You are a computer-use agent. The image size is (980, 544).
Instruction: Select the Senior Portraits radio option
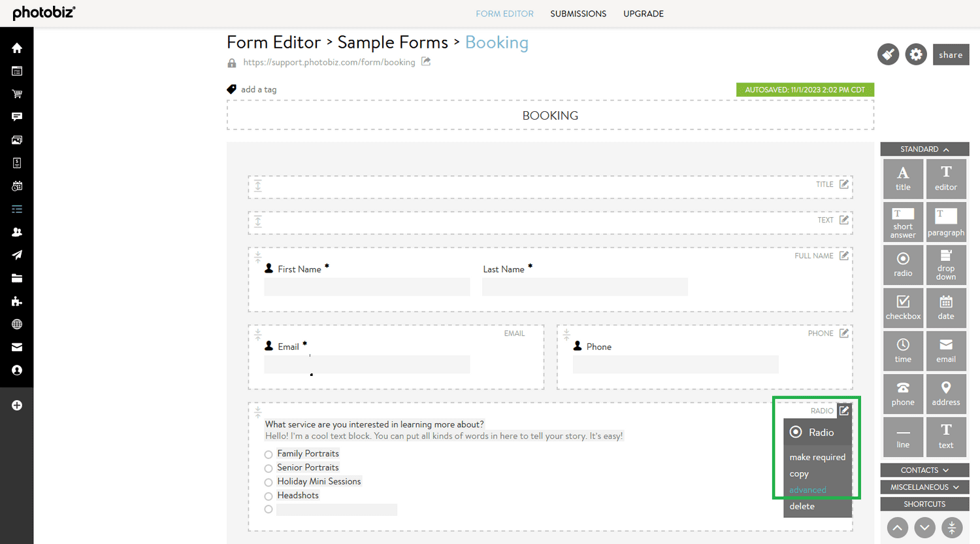tap(269, 468)
